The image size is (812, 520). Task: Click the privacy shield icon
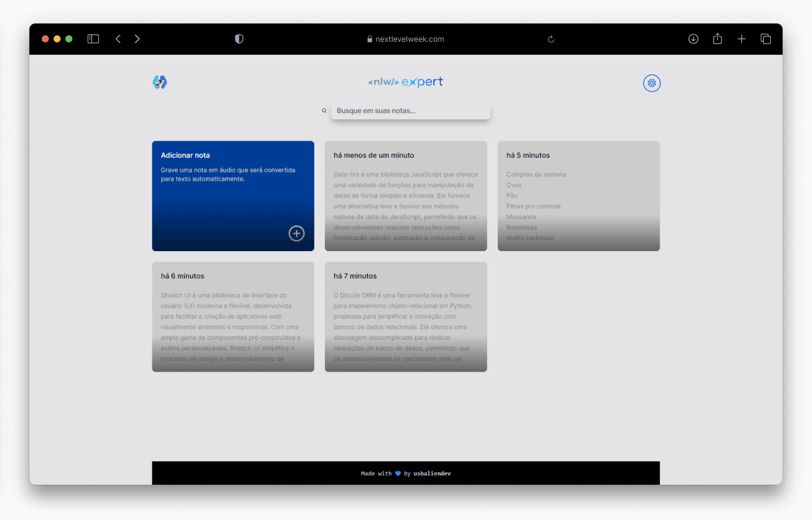[x=239, y=39]
